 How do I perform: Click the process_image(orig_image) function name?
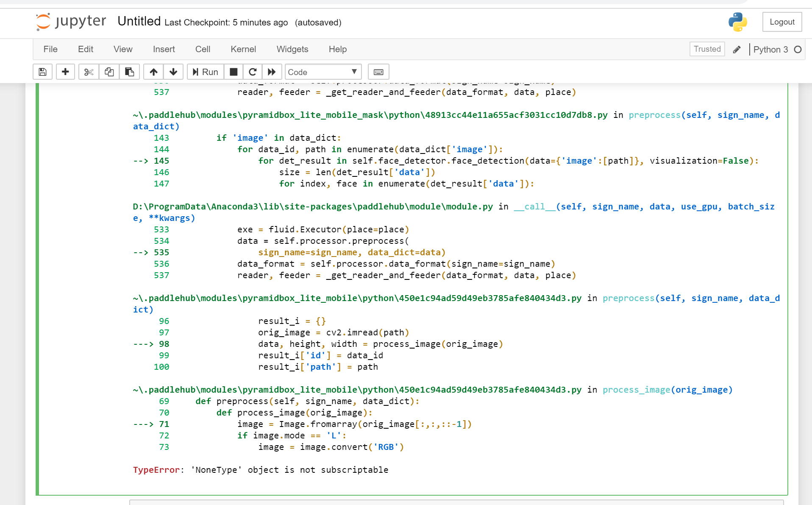[667, 390]
